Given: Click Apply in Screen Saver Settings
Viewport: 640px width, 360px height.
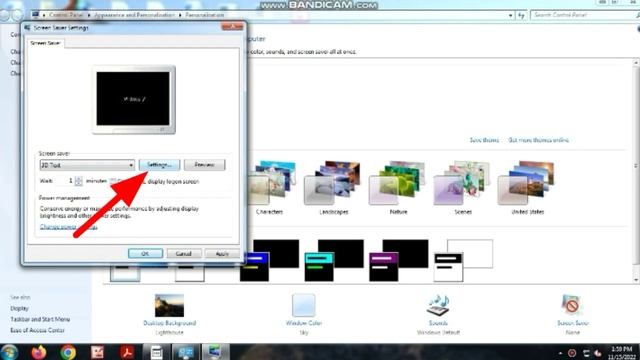Looking at the screenshot, I should pos(222,253).
